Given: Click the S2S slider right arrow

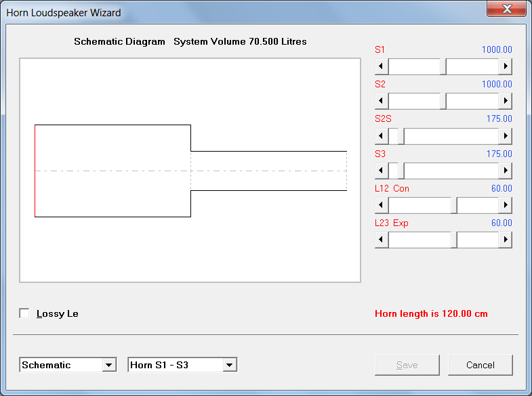Looking at the screenshot, I should point(505,136).
